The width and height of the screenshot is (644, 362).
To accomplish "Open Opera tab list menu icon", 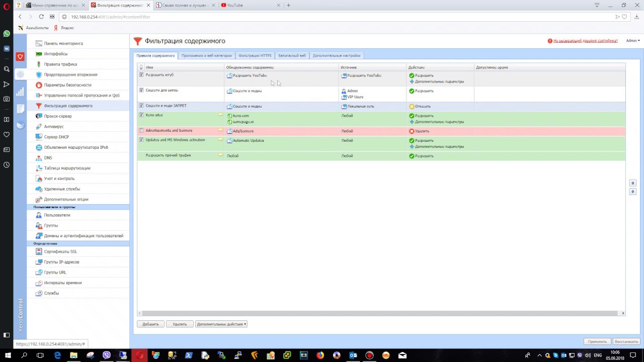I will pyautogui.click(x=597, y=5).
